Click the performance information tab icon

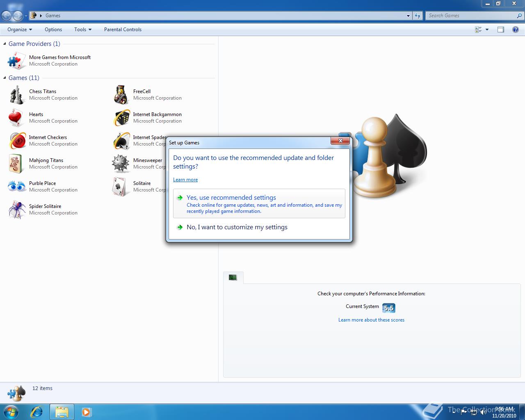pos(233,278)
